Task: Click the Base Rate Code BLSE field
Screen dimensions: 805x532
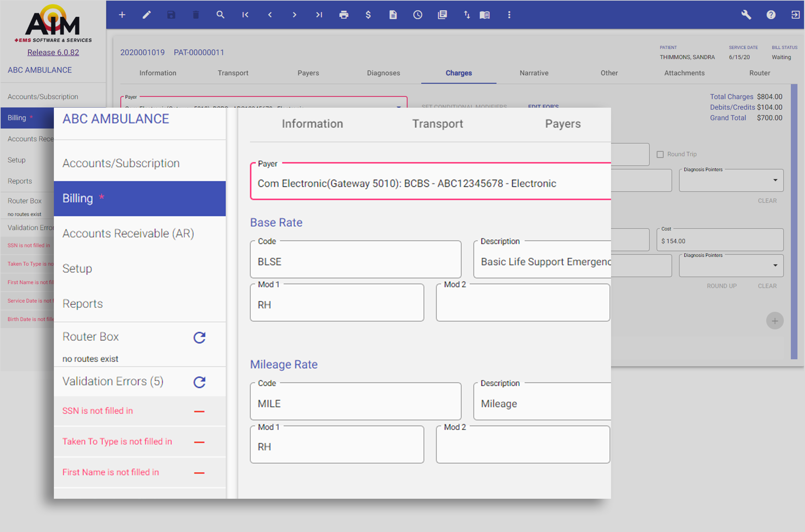Action: click(x=356, y=260)
